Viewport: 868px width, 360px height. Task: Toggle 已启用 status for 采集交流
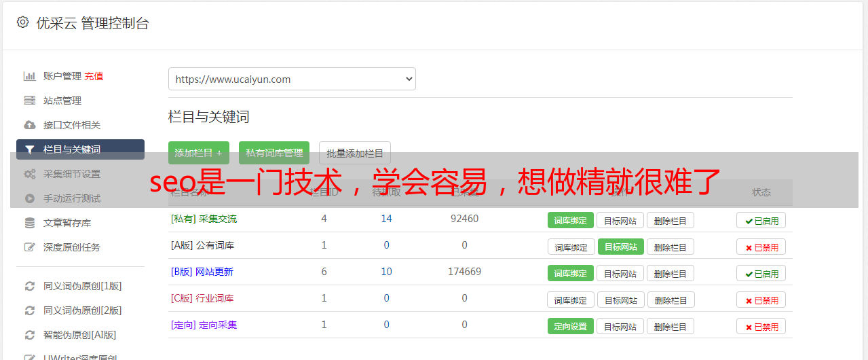(x=761, y=220)
